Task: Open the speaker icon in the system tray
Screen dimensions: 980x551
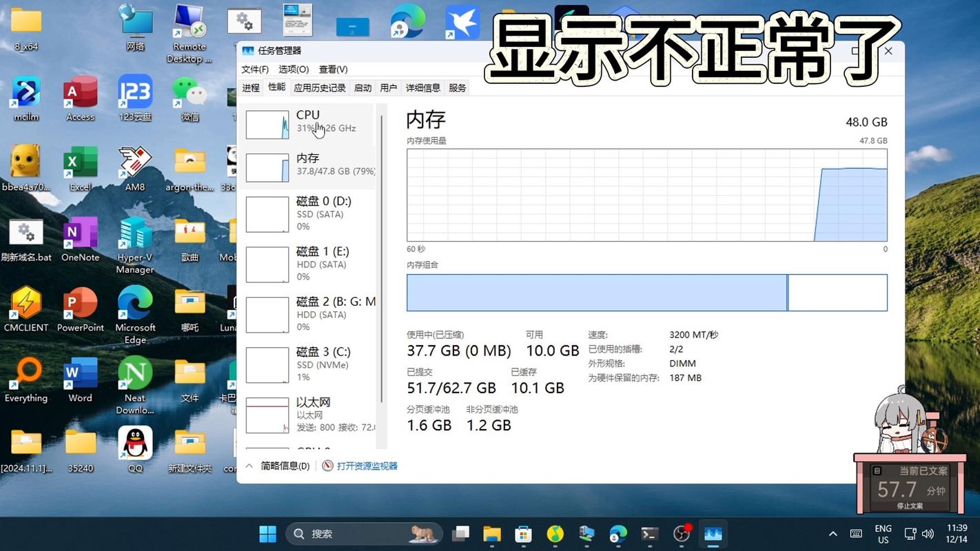Action: click(x=927, y=534)
